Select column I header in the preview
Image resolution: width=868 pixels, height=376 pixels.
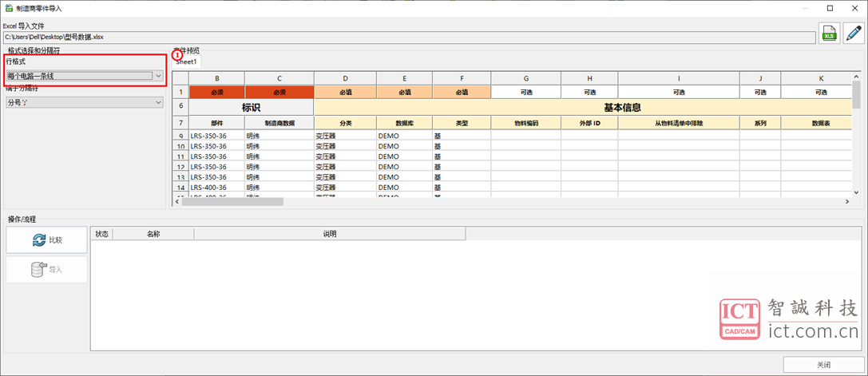[678, 78]
